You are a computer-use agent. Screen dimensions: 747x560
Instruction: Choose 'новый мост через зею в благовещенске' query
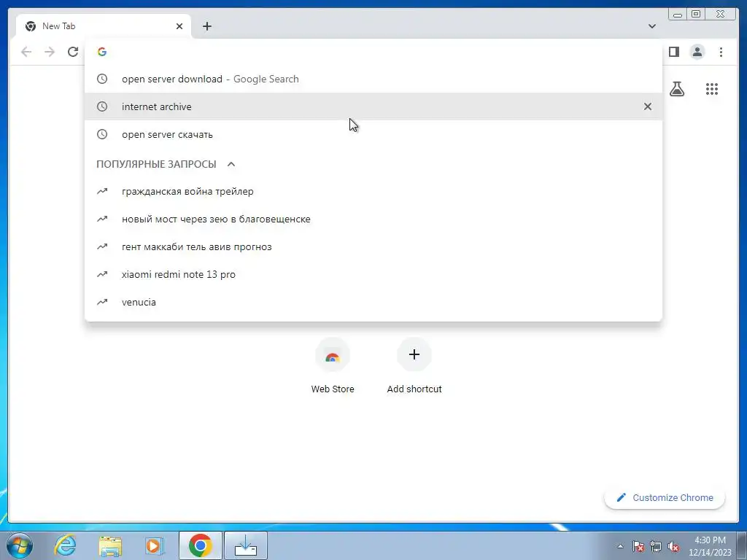coord(373,219)
